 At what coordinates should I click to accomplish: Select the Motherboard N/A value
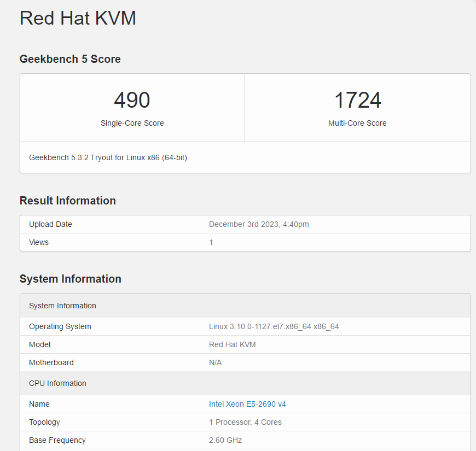[x=215, y=362]
